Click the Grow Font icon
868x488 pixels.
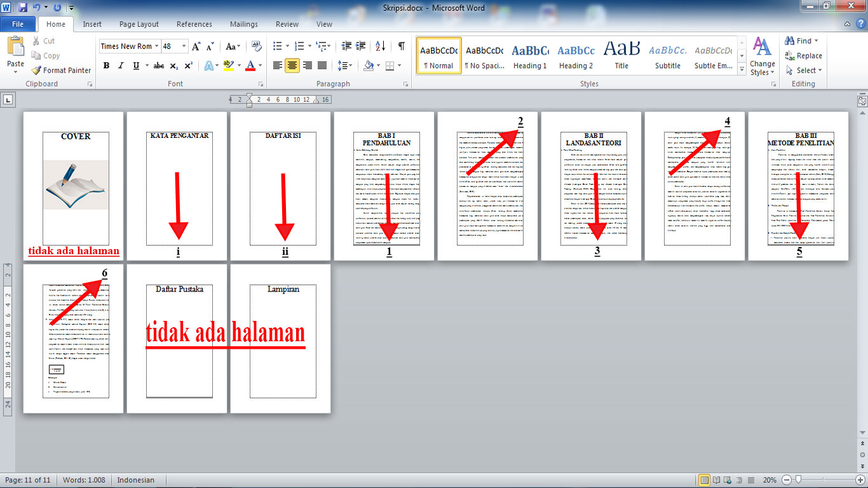coord(196,46)
